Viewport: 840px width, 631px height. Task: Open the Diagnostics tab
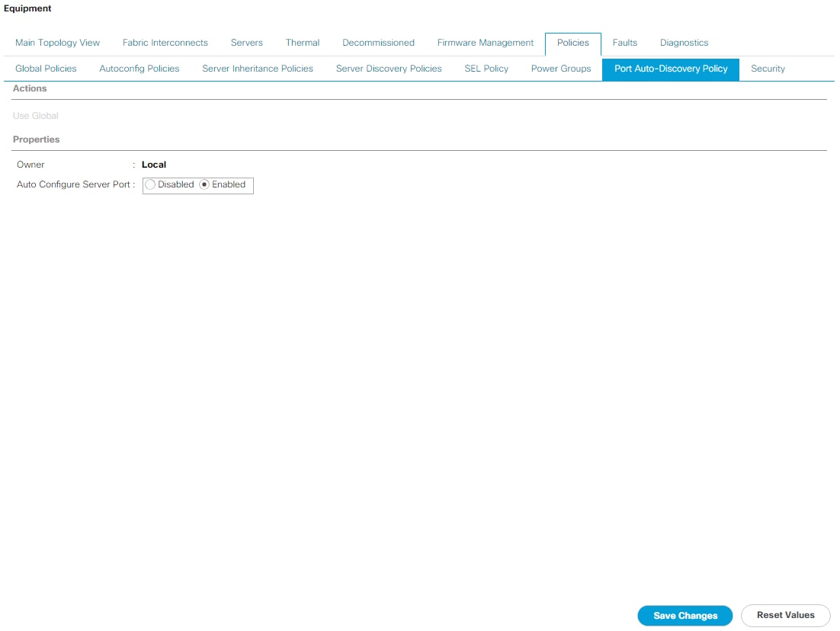[684, 43]
